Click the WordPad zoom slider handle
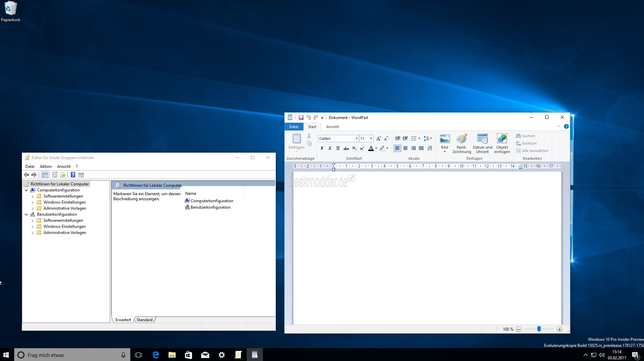The image size is (644, 361). 539,329
